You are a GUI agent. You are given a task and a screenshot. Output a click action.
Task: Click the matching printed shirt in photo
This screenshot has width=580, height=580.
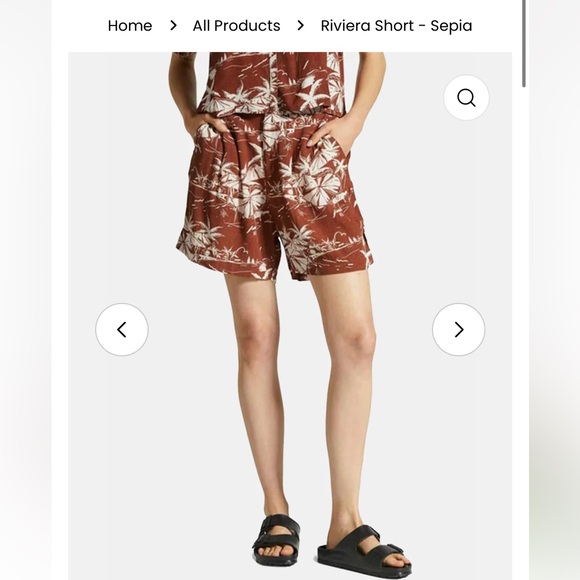click(x=272, y=83)
